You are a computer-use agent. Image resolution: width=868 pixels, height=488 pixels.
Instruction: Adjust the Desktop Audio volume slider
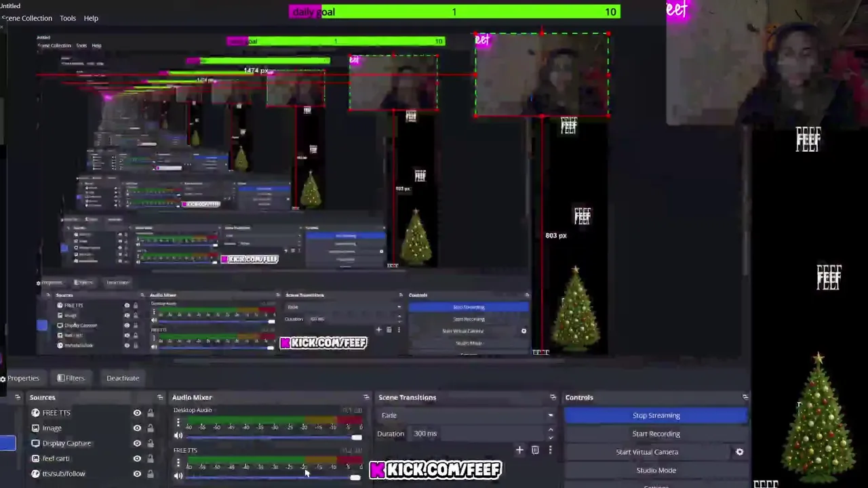pyautogui.click(x=274, y=437)
